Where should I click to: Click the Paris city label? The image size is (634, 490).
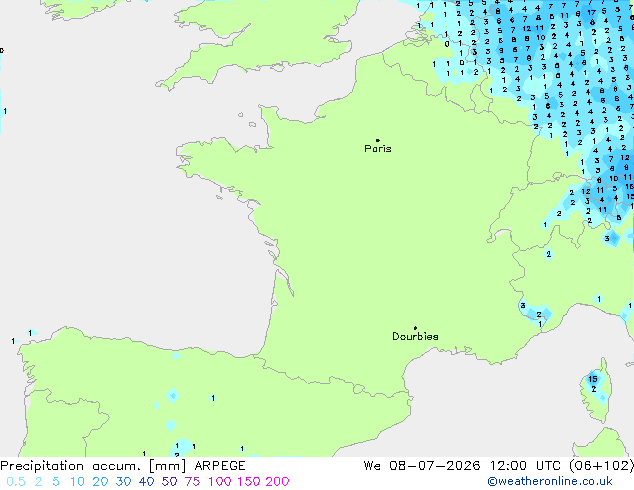(378, 149)
